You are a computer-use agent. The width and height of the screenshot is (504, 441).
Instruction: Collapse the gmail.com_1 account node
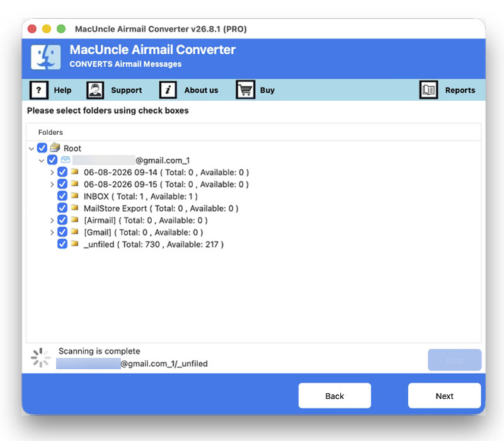click(41, 161)
